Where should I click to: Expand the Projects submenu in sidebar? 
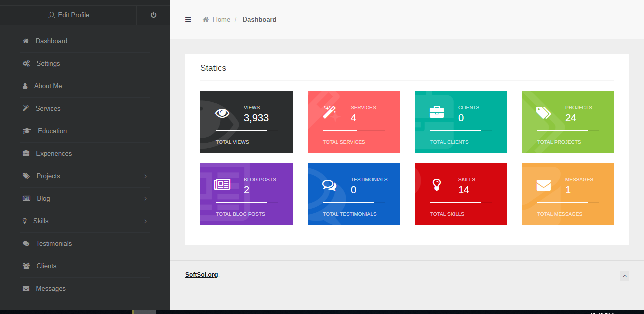click(x=145, y=176)
